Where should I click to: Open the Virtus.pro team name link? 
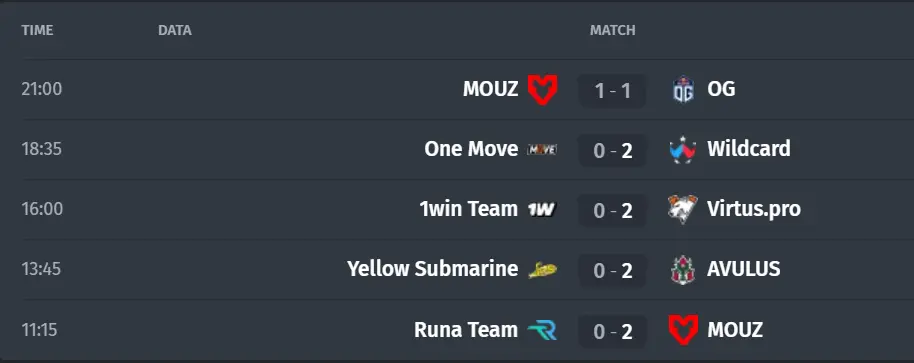coord(754,209)
